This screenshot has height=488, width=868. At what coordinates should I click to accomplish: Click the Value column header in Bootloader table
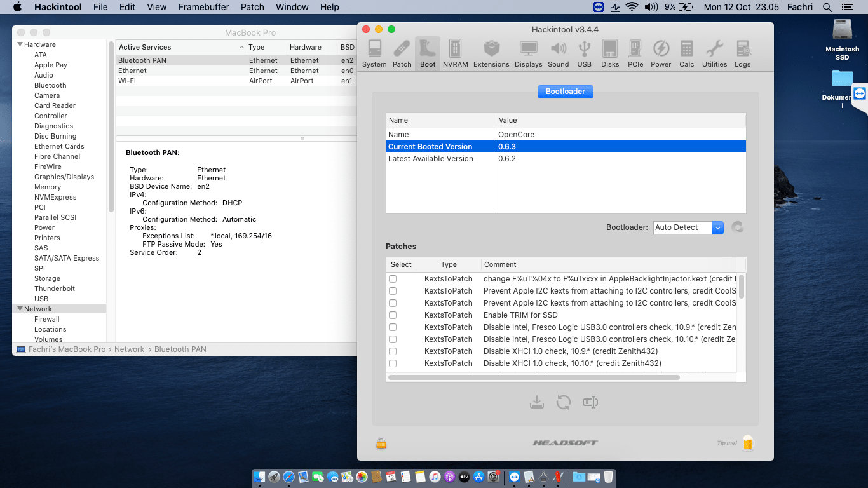621,120
